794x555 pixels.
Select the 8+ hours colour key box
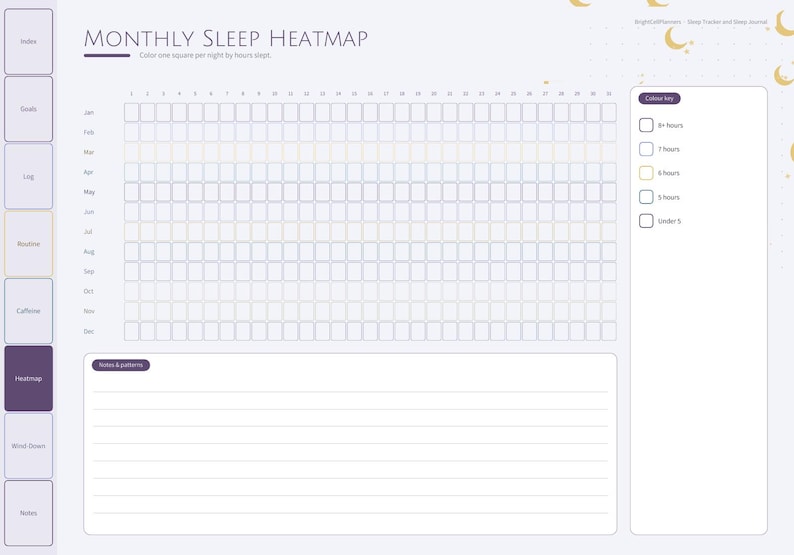coord(646,125)
